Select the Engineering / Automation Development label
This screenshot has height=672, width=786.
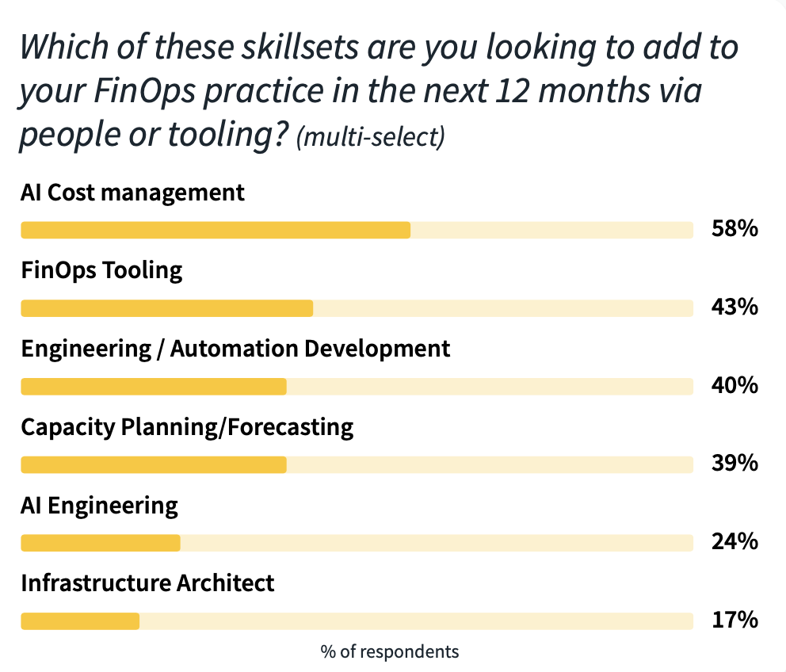[235, 348]
